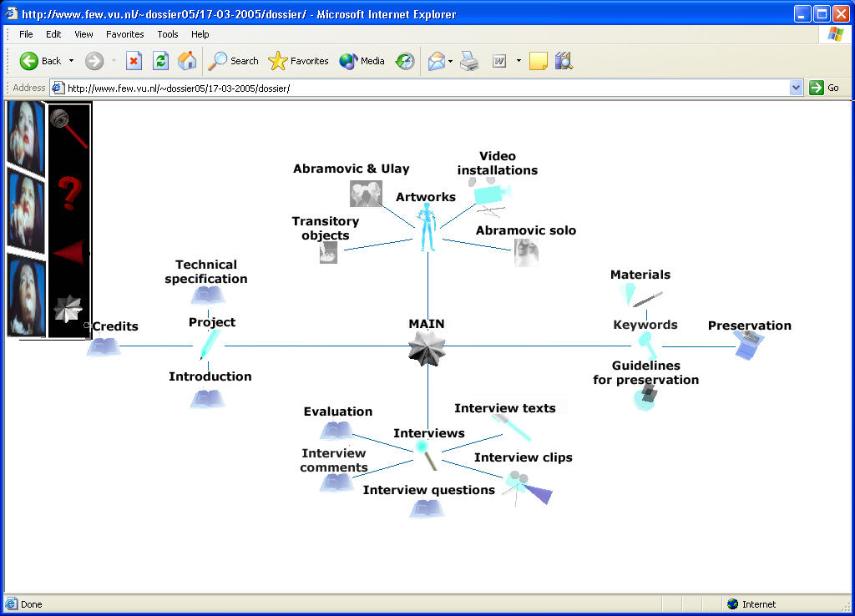Image resolution: width=855 pixels, height=616 pixels.
Task: Open Technical specification book icon
Action: [207, 295]
